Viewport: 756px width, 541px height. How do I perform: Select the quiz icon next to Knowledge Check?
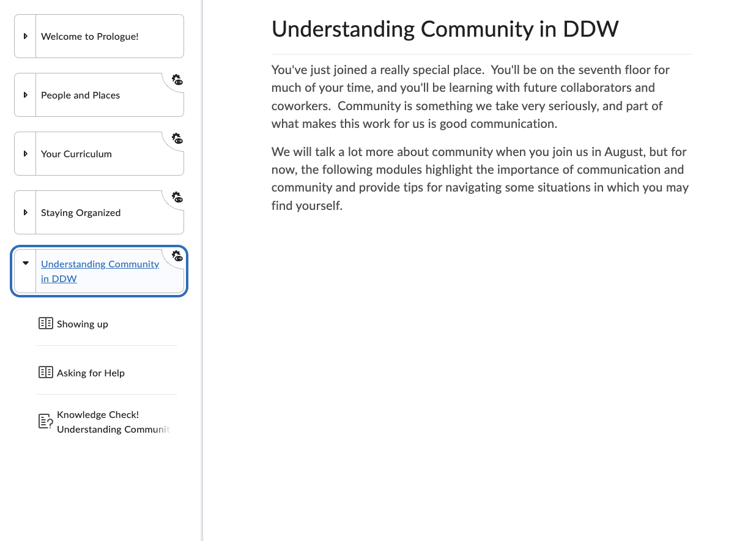tap(45, 421)
